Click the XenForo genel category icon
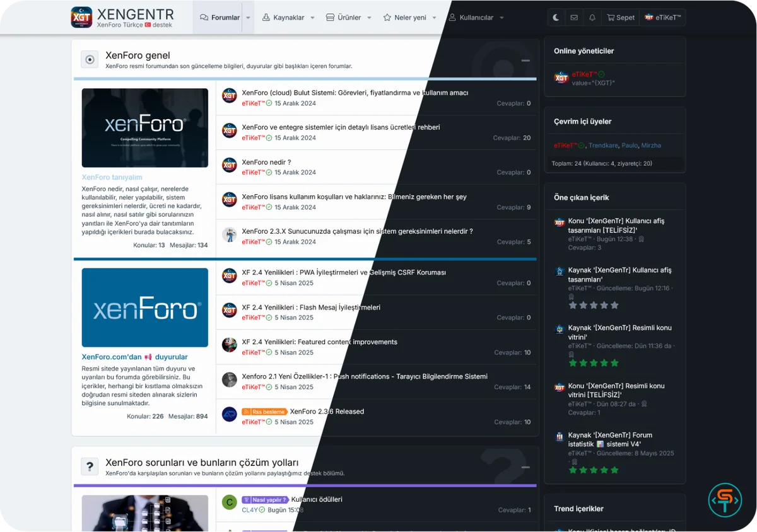The image size is (757, 532). [90, 59]
